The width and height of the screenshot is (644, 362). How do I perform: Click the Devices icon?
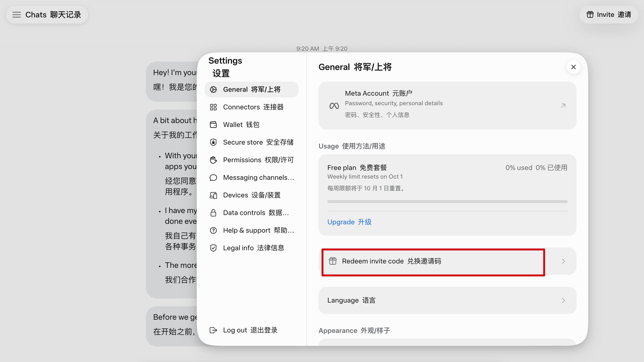213,195
